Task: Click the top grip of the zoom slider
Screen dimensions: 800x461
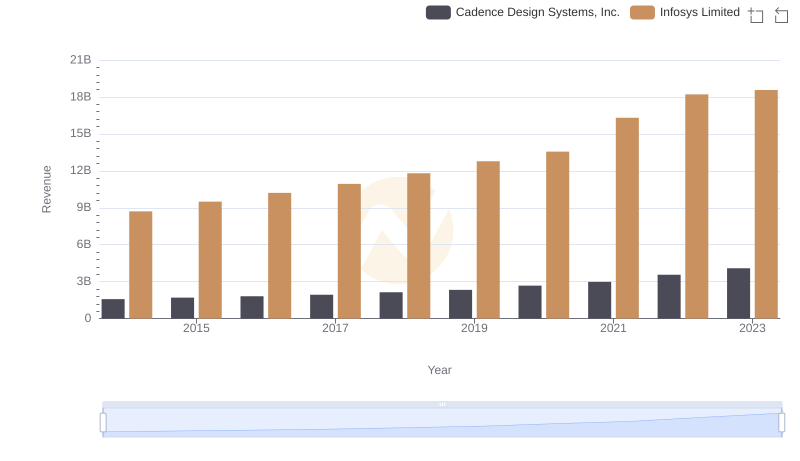Action: [x=442, y=404]
